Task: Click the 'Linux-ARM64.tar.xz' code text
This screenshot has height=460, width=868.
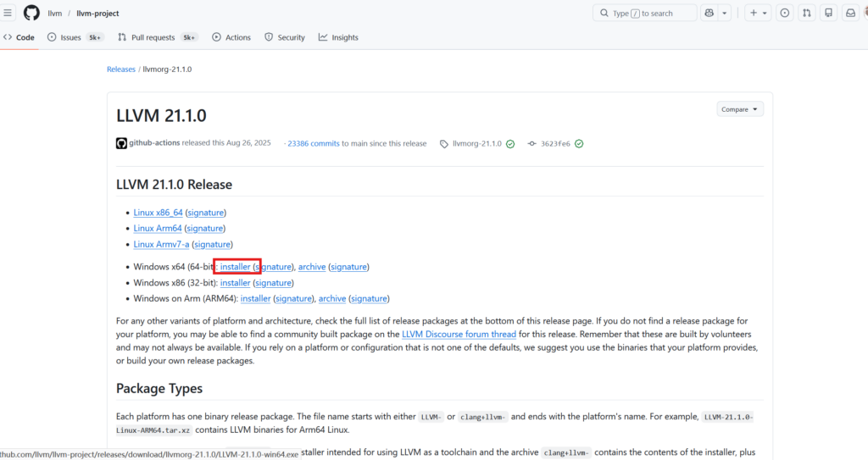Action: pos(153,430)
